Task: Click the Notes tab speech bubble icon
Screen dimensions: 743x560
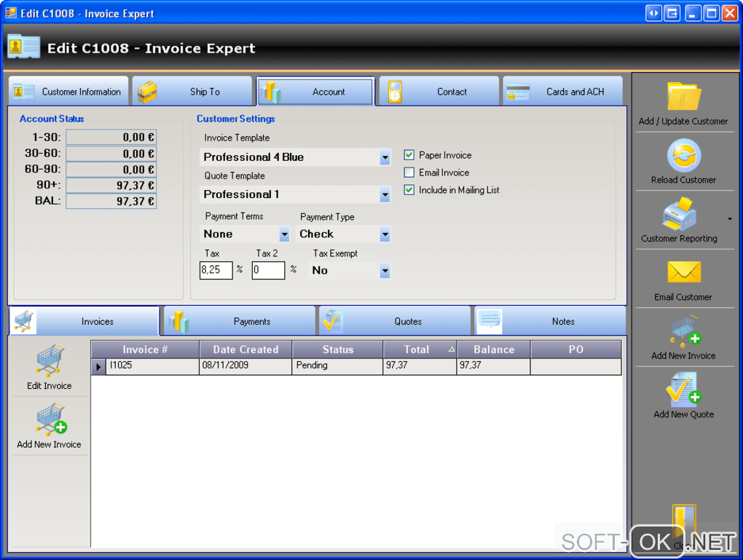Action: pos(489,320)
